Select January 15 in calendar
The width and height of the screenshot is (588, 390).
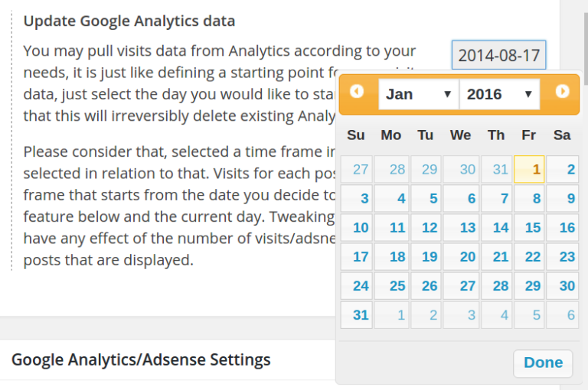(x=529, y=227)
